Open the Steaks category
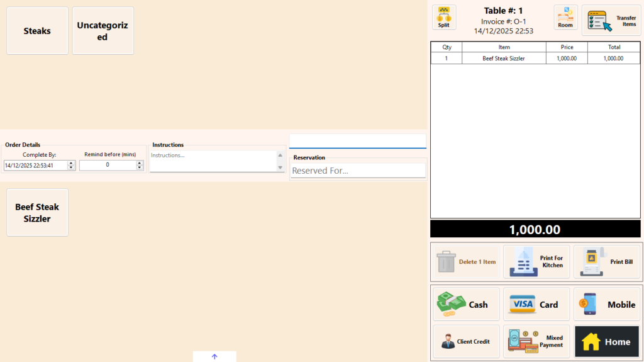 [x=37, y=31]
